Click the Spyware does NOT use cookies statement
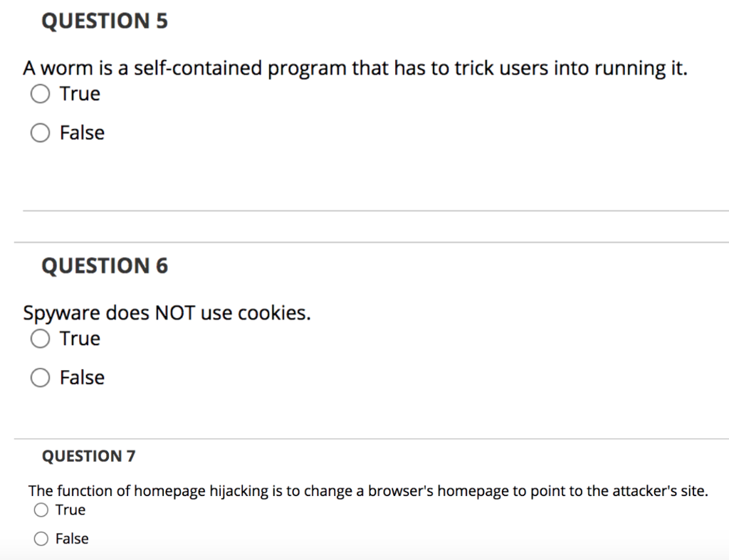 167,312
